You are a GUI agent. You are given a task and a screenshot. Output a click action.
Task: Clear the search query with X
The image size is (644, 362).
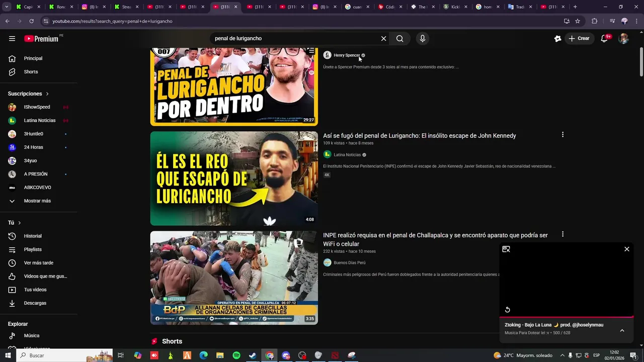point(383,38)
